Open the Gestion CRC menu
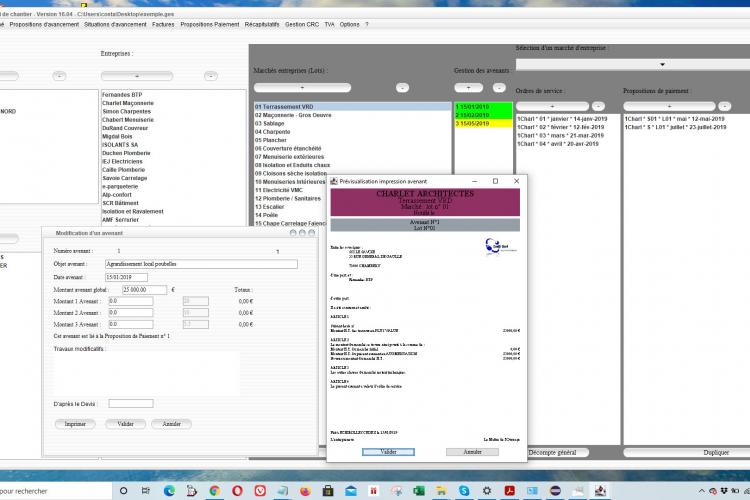The image size is (750, 500). (x=302, y=24)
